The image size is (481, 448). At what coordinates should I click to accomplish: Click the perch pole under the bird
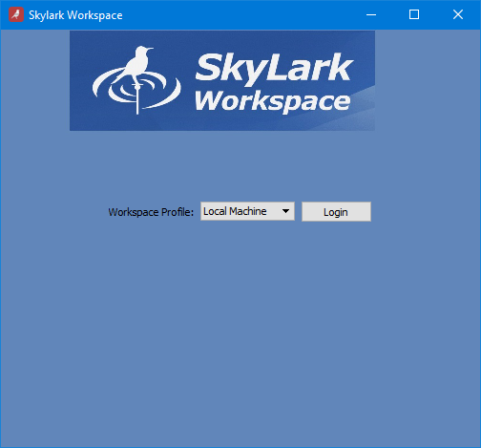137,98
